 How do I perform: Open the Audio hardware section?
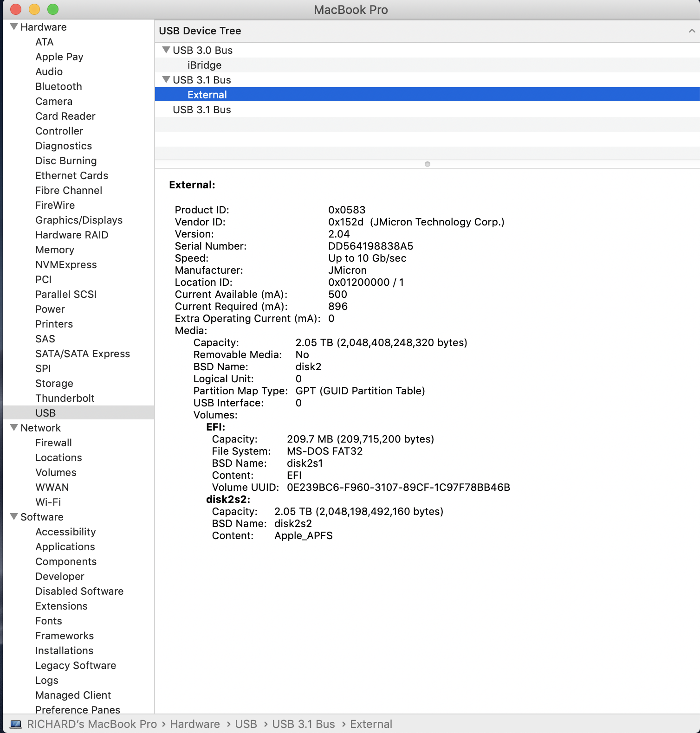point(49,71)
